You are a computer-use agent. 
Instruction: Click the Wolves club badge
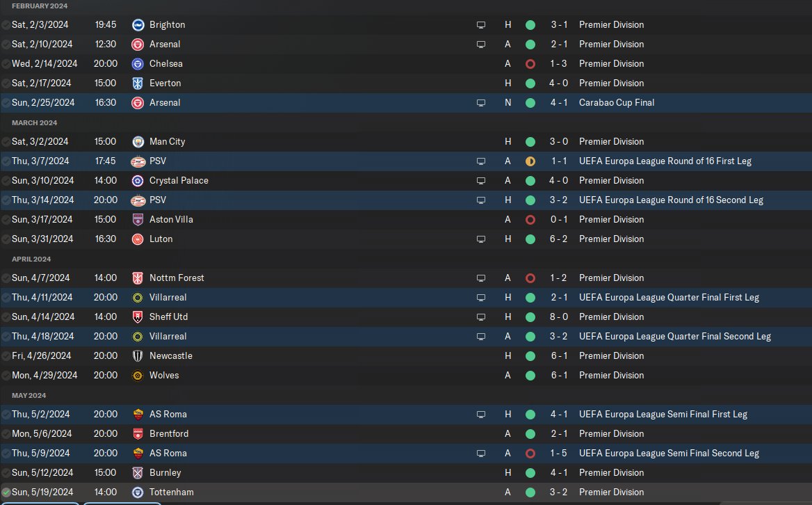pos(138,375)
